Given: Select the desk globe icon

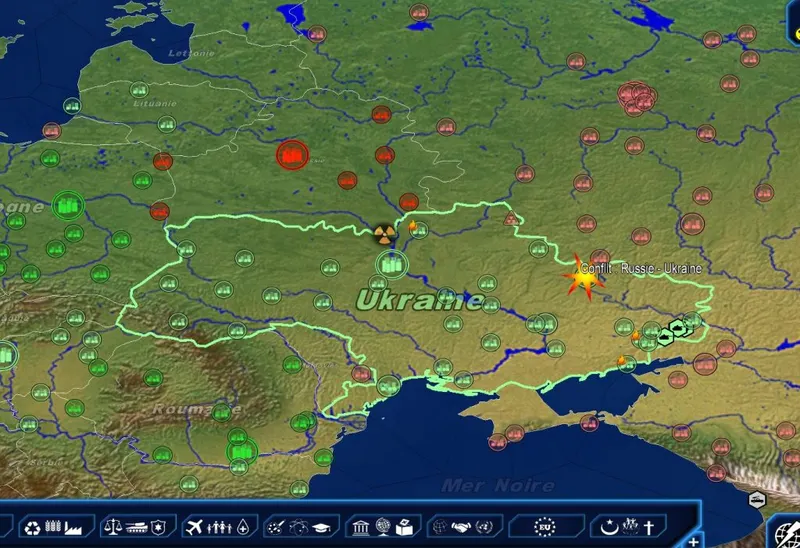Looking at the screenshot, I should 383,527.
